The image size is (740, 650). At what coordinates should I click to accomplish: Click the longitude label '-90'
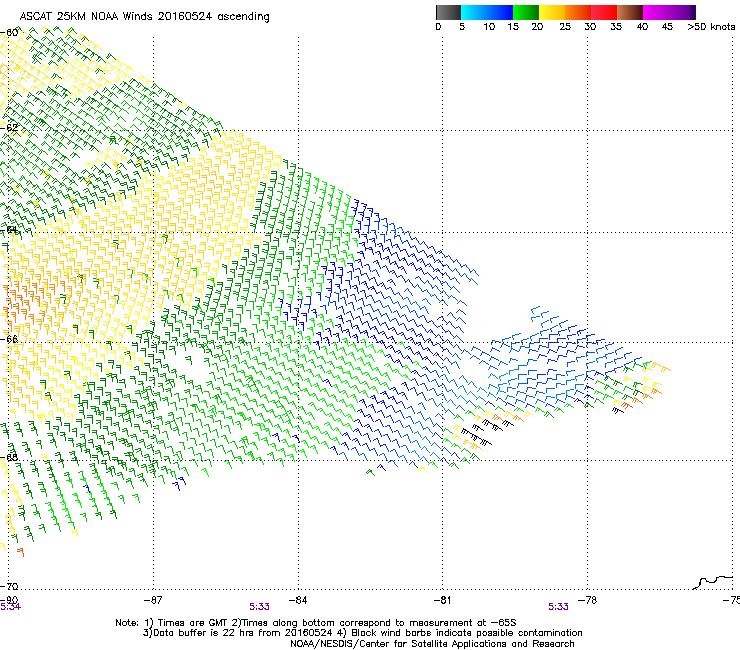click(x=10, y=600)
